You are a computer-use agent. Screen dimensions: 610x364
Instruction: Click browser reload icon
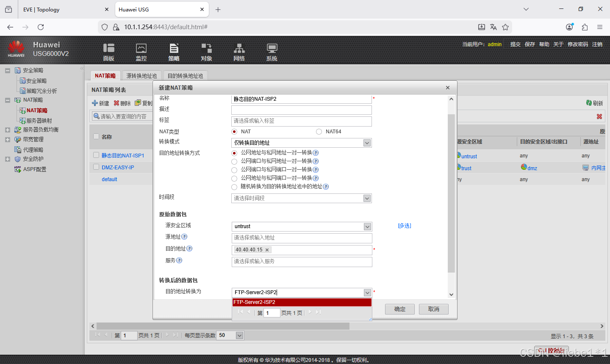(x=41, y=27)
